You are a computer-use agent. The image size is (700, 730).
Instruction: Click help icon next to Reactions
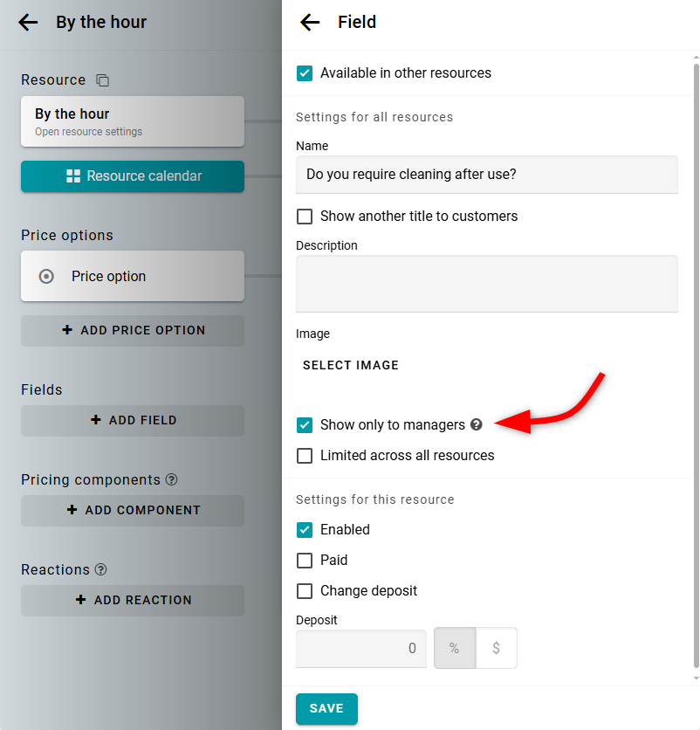coord(101,569)
